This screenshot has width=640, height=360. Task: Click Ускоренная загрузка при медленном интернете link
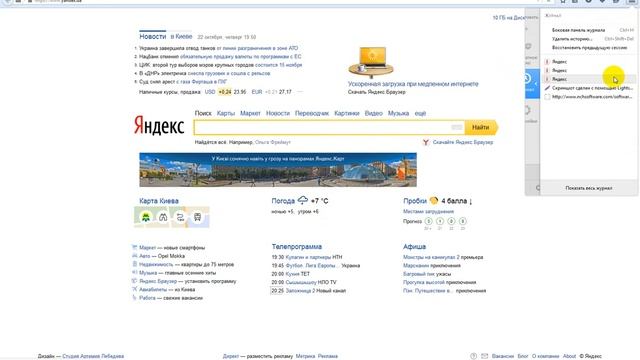point(413,84)
